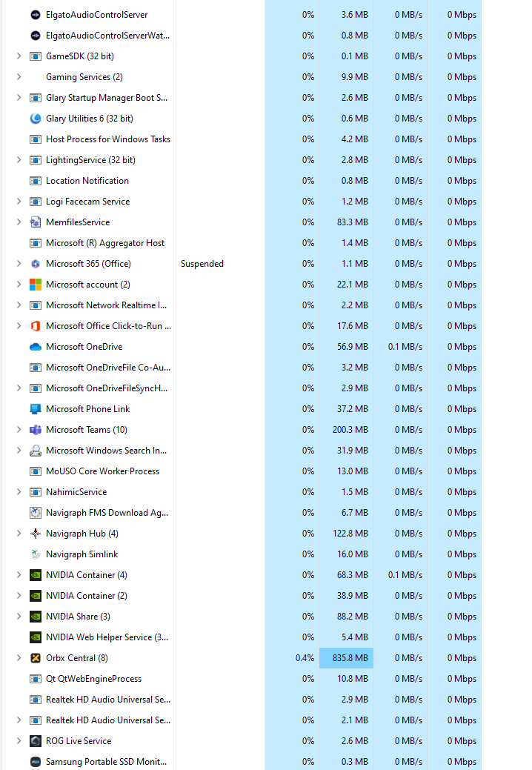Click the 835.8 MB memory value

click(x=350, y=657)
